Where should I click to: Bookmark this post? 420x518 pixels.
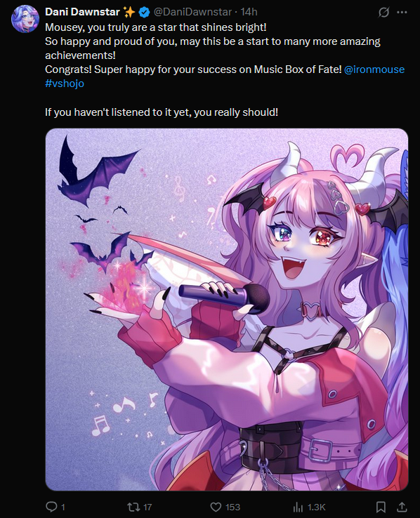coord(381,507)
